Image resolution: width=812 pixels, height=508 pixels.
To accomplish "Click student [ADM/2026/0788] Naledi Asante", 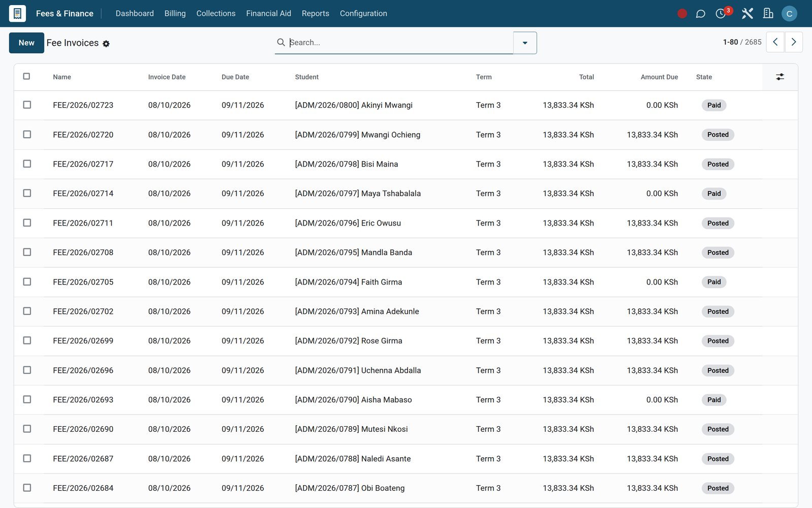I will (353, 459).
